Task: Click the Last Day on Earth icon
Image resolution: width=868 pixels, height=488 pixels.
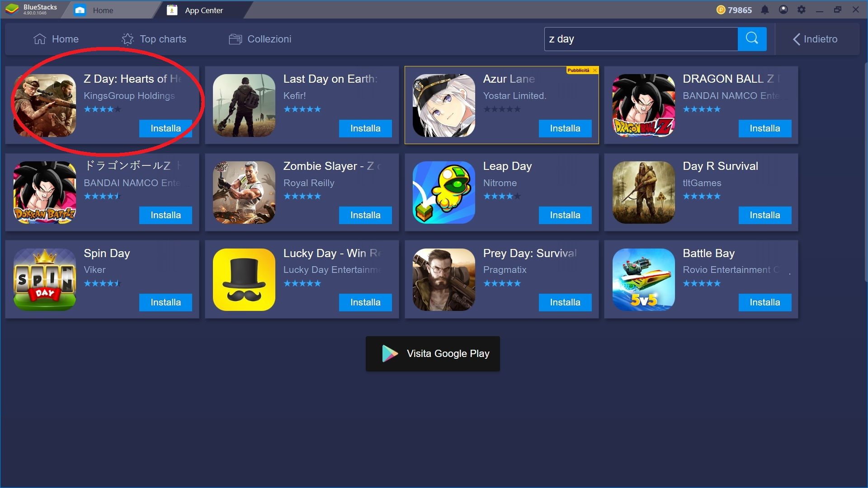Action: 245,105
